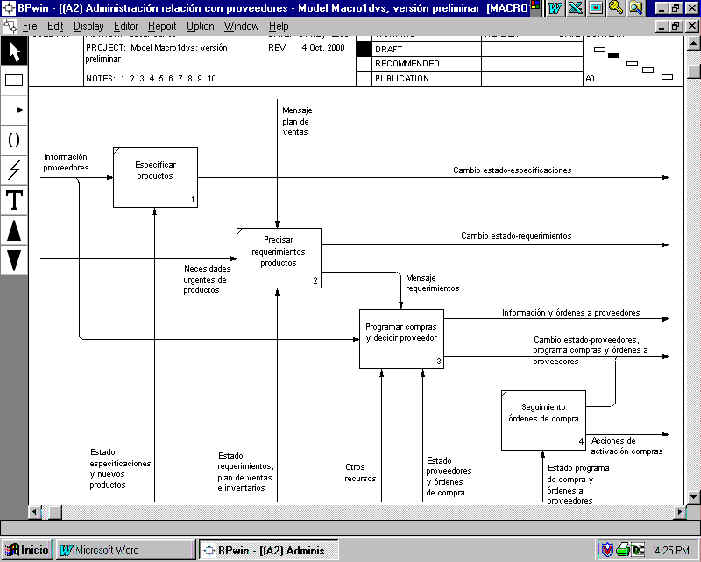The height and width of the screenshot is (562, 701).
Task: Click the Inicio start button
Action: [x=27, y=549]
